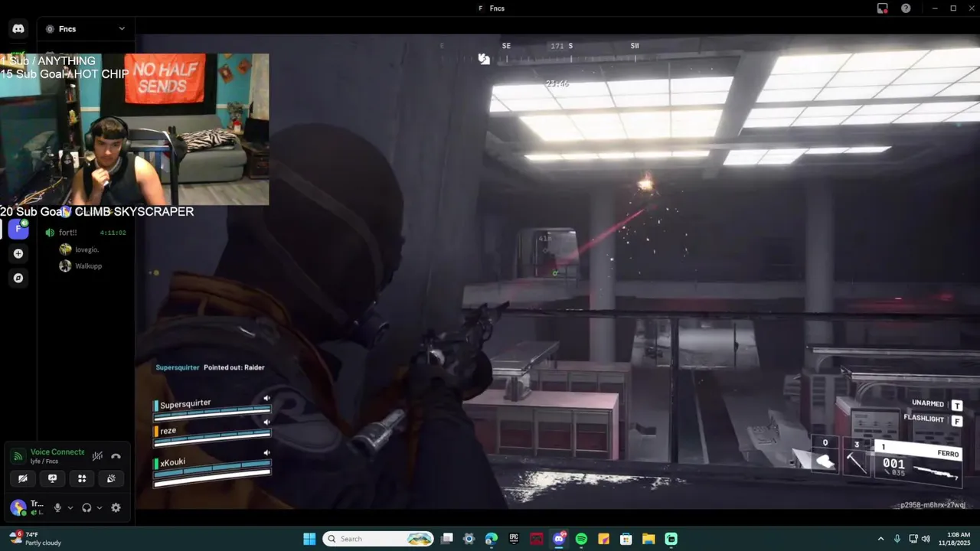Click the hammer tool slot in HUD
The height and width of the screenshot is (551, 980).
pos(857,456)
